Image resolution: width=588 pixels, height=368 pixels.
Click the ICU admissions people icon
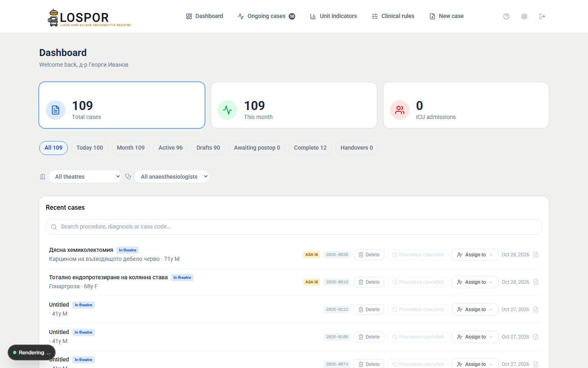tap(400, 110)
